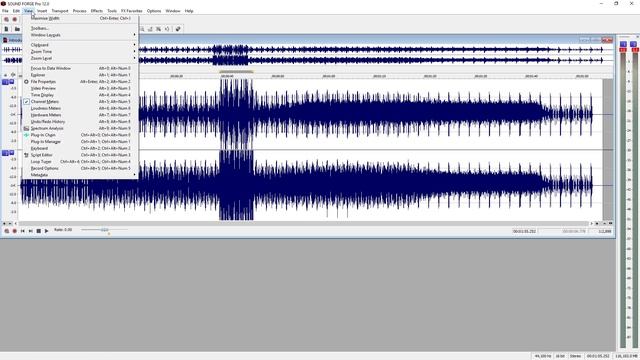Viewport: 640px width, 360px height.
Task: Open the Process menu
Action: 79,11
